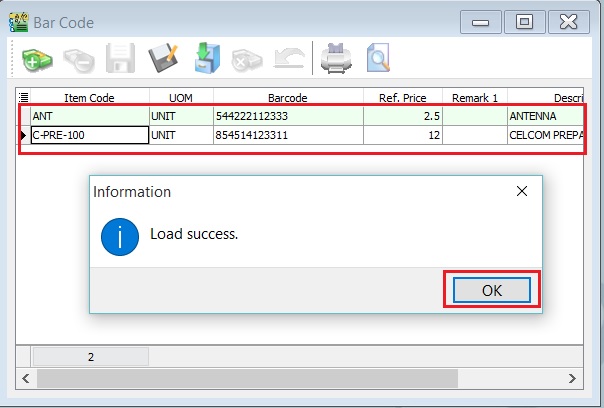
Task: Click the horizontal scrollbar right arrow
Action: [574, 379]
